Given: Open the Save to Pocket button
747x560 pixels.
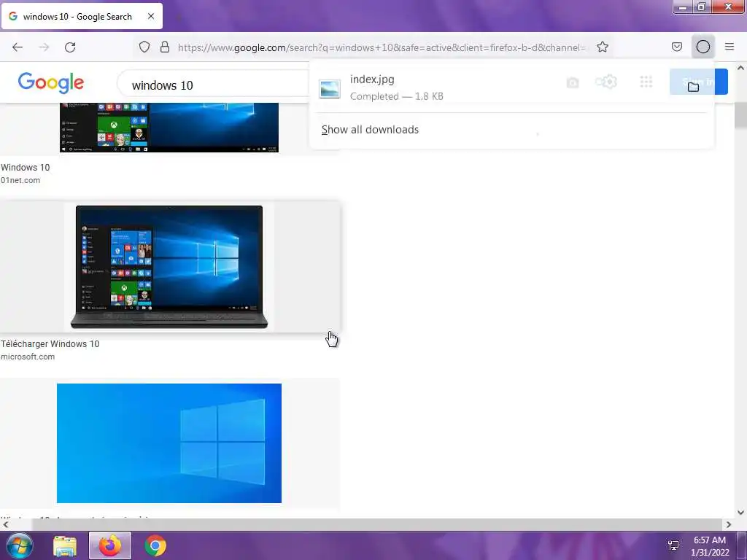Looking at the screenshot, I should pos(677,47).
